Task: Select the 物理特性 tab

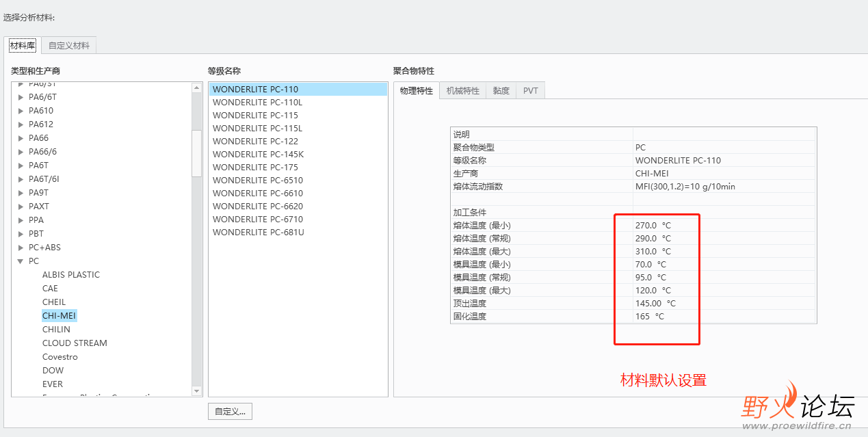Action: (x=417, y=90)
